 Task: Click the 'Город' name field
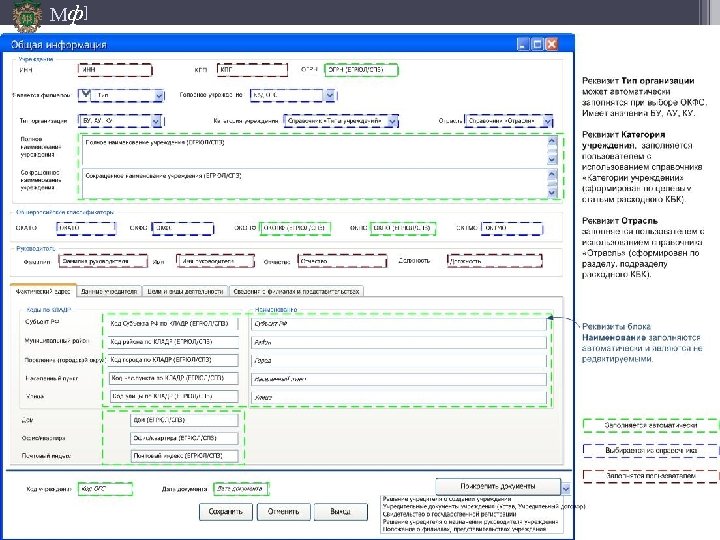pos(399,361)
